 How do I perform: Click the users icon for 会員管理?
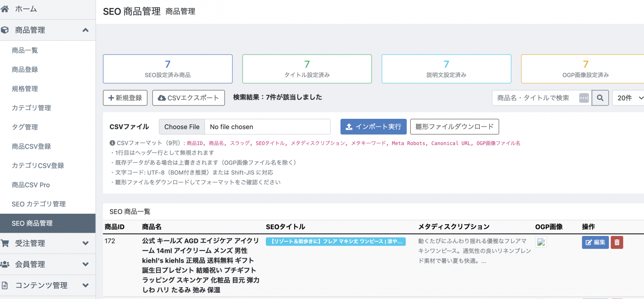point(5,264)
